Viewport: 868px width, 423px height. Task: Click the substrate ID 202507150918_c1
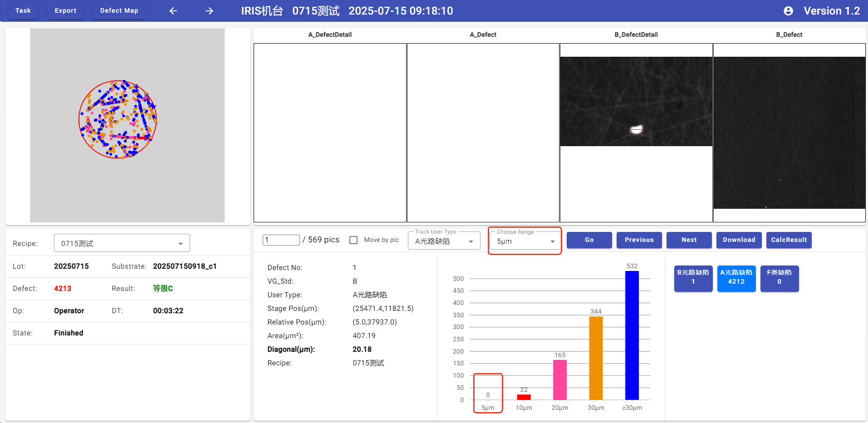click(185, 266)
